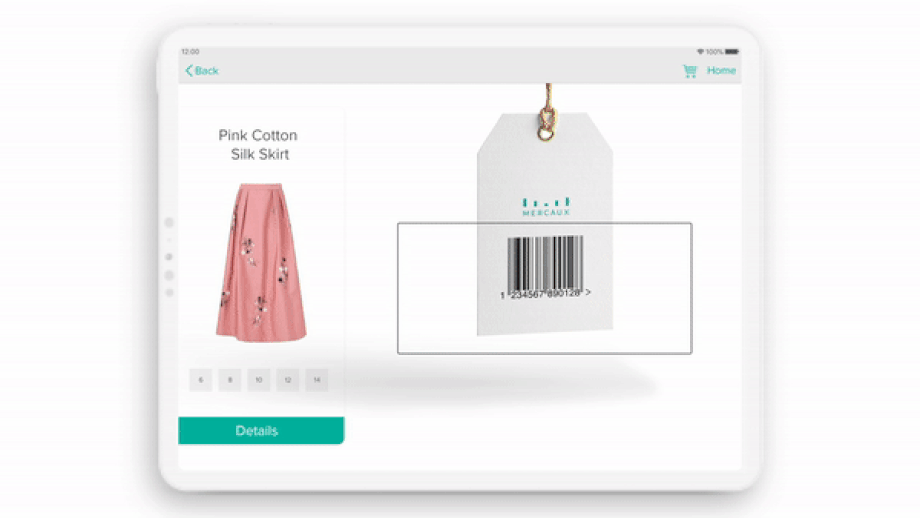Click the barcode number text
The height and width of the screenshot is (518, 920).
(x=545, y=293)
